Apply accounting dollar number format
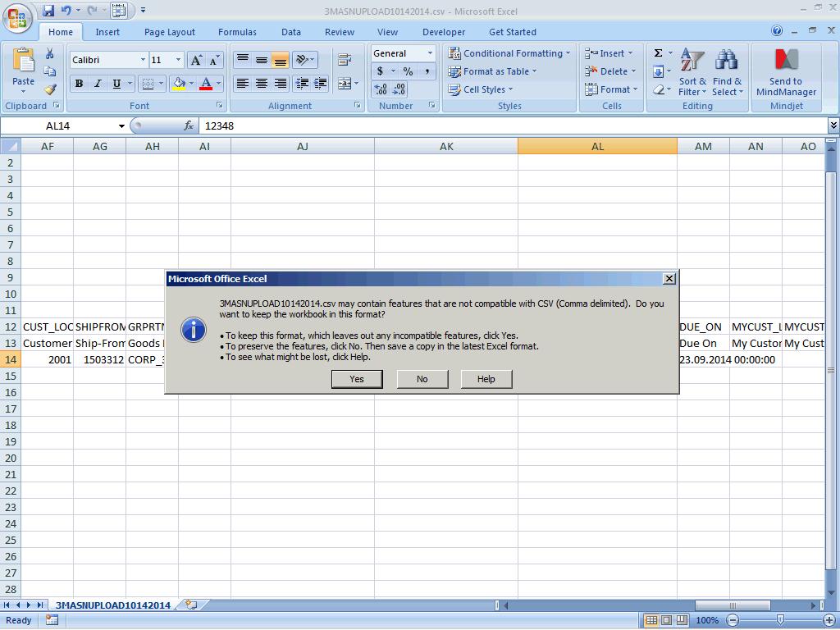This screenshot has height=630, width=840. (x=381, y=71)
